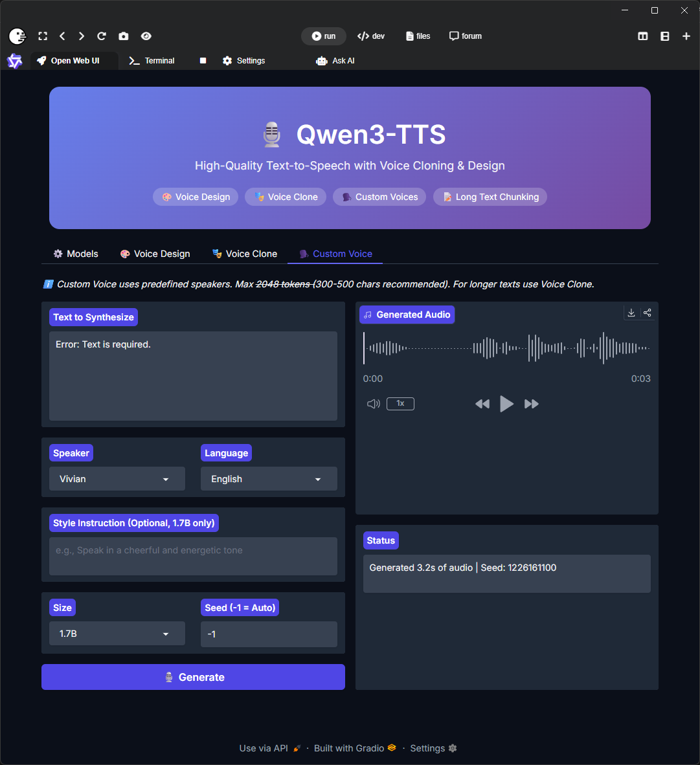This screenshot has width=700, height=765.
Task: Open the Size dropdown showing 1.7B
Action: [x=117, y=633]
